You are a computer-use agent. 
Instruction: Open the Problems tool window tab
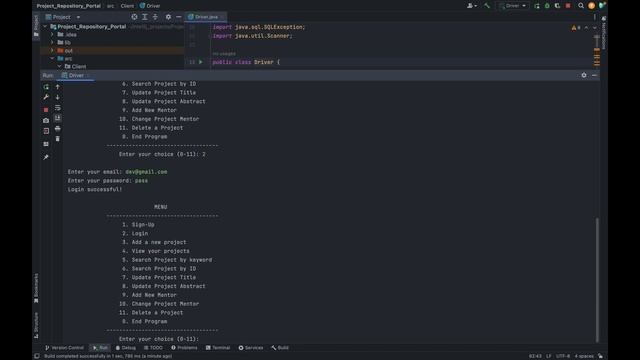[x=184, y=348]
